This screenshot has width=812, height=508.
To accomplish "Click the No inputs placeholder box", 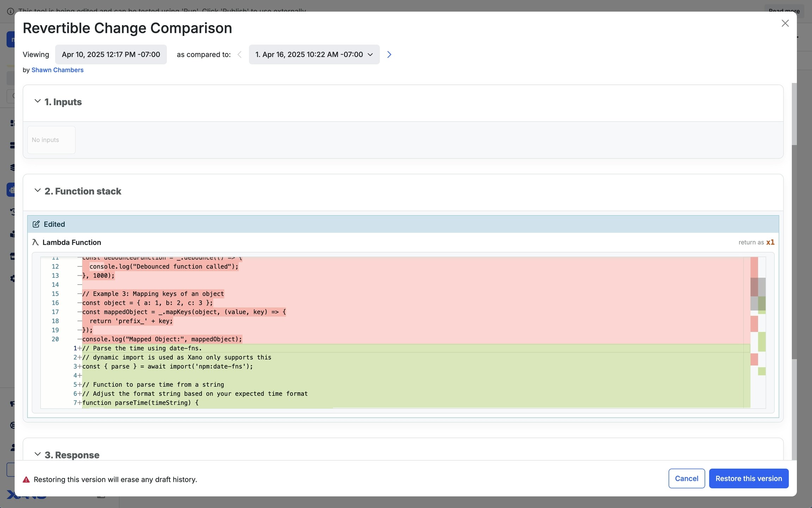I will 51,140.
